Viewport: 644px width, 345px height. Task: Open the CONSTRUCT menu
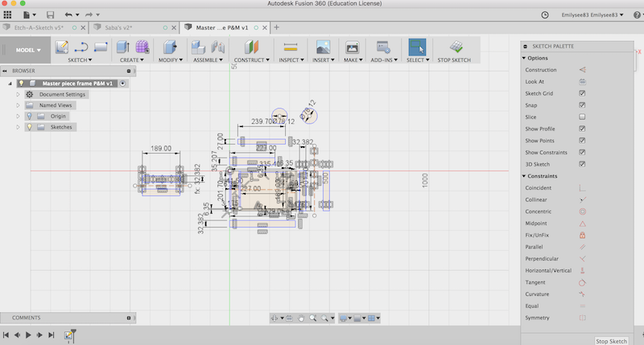pyautogui.click(x=251, y=60)
